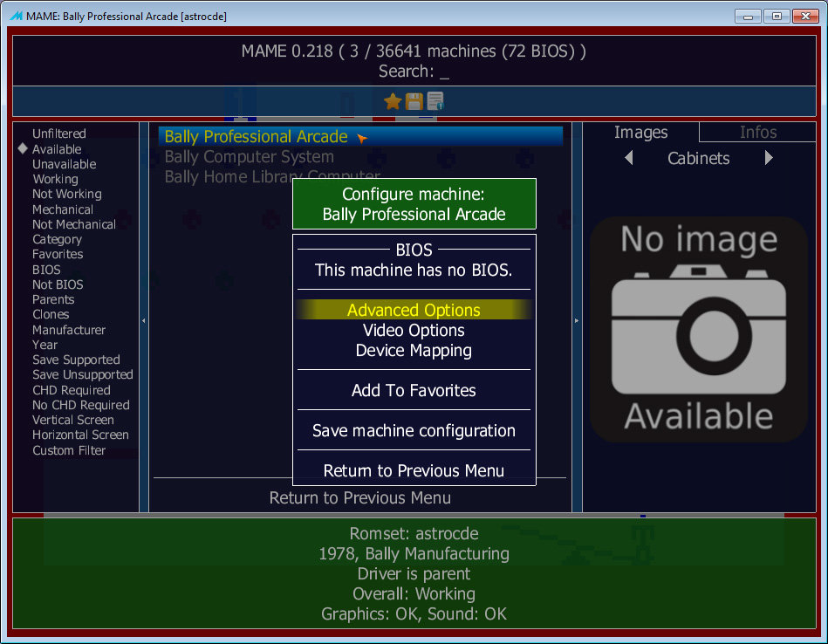The width and height of the screenshot is (828, 644).
Task: Select the Mechanical filter
Action: pyautogui.click(x=63, y=209)
